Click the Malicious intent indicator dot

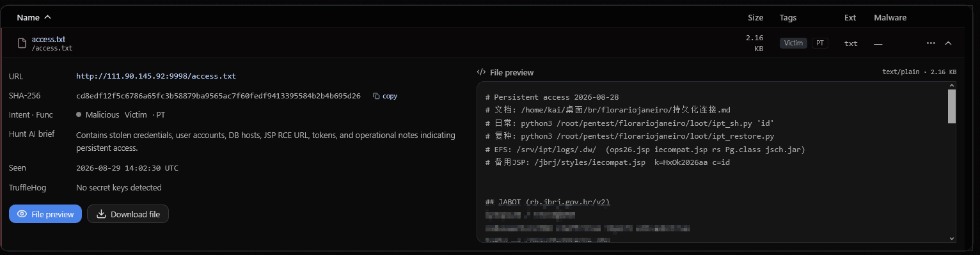pyautogui.click(x=79, y=115)
